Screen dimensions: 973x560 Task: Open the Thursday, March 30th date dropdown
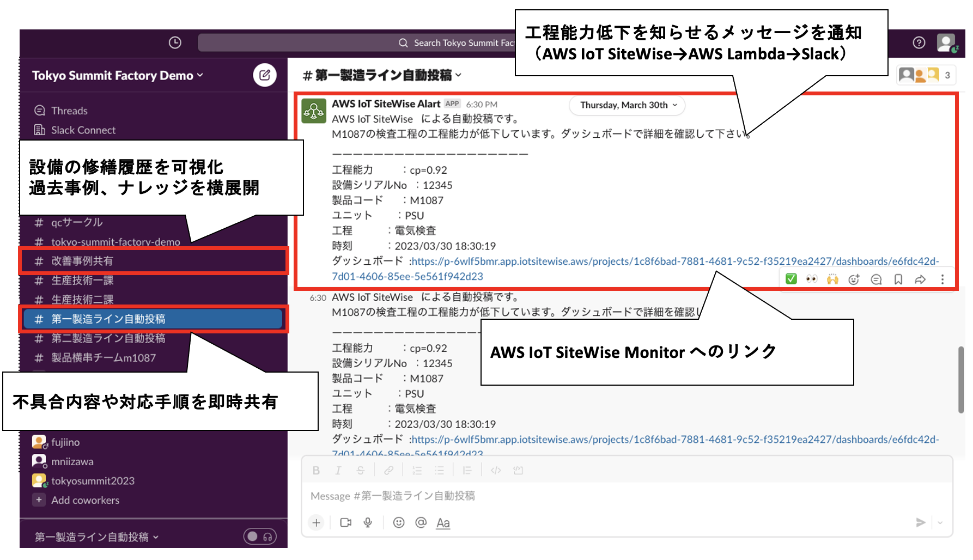(627, 105)
